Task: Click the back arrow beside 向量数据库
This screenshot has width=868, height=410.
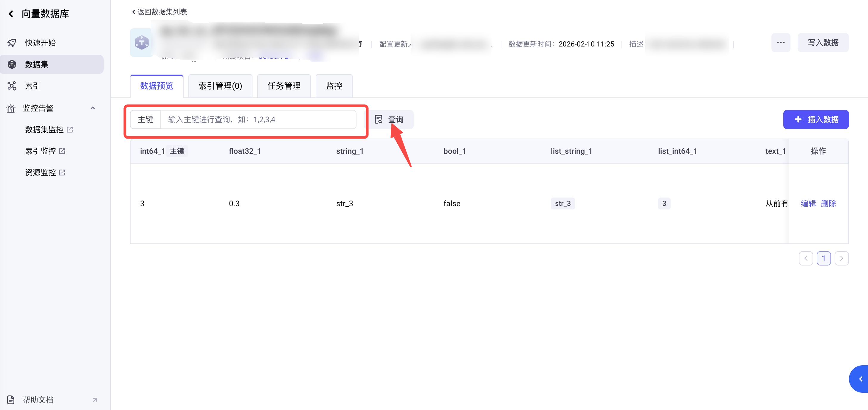Action: [11, 14]
